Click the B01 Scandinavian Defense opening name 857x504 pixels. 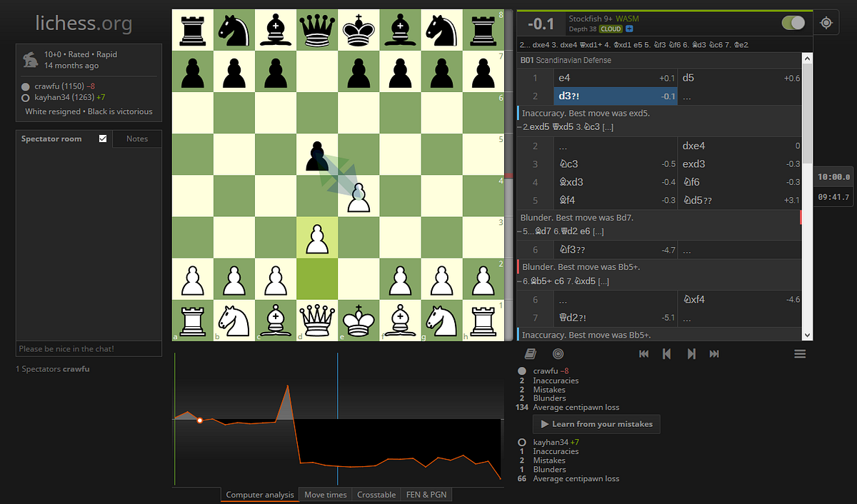point(566,61)
